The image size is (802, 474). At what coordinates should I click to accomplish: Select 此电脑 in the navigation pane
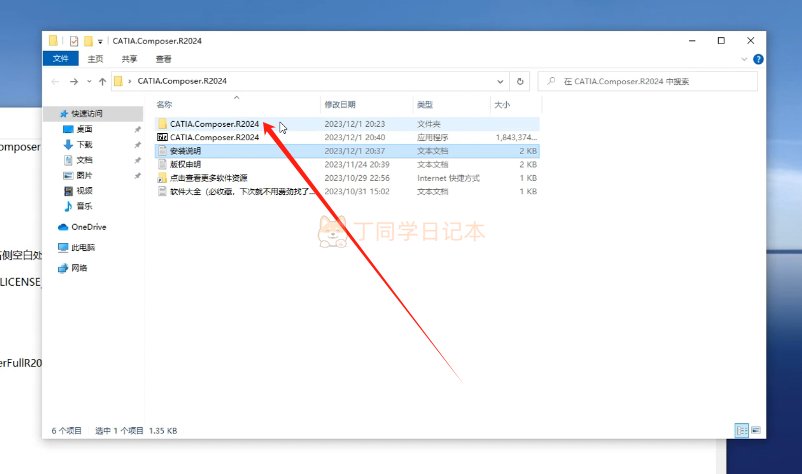pyautogui.click(x=83, y=247)
